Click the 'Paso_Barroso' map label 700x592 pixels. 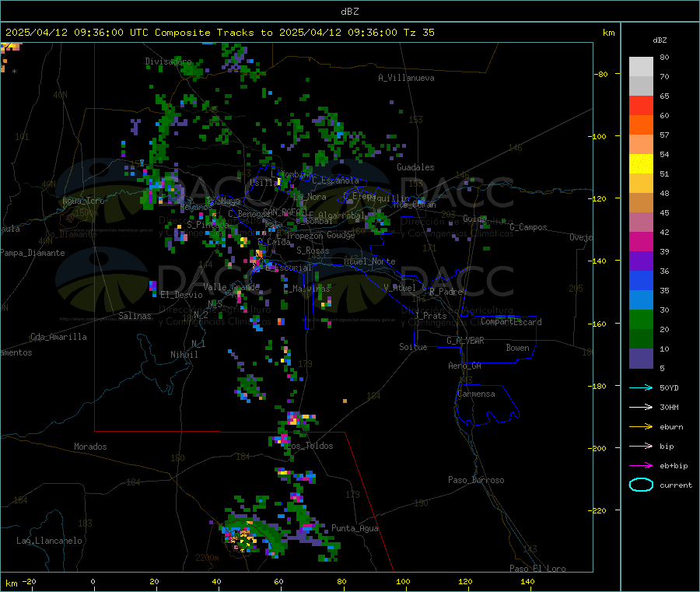(476, 480)
